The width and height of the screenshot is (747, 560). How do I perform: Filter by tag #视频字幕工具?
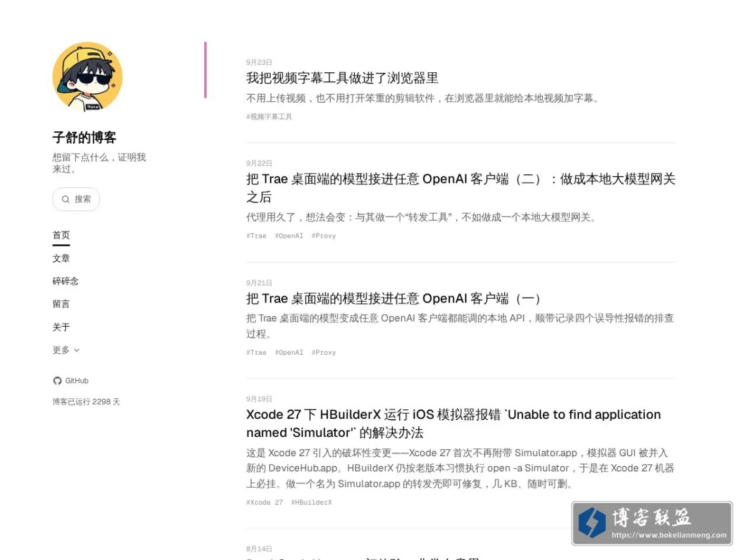[x=269, y=116]
